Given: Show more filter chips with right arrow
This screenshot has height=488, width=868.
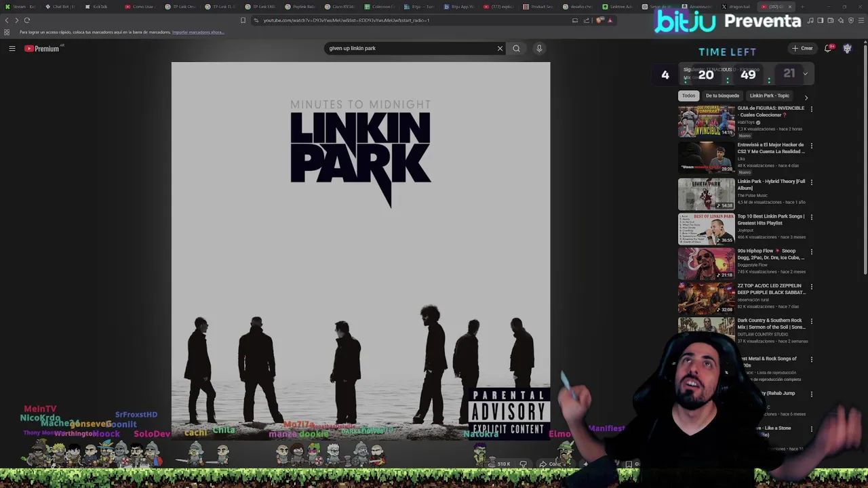Looking at the screenshot, I should (806, 98).
